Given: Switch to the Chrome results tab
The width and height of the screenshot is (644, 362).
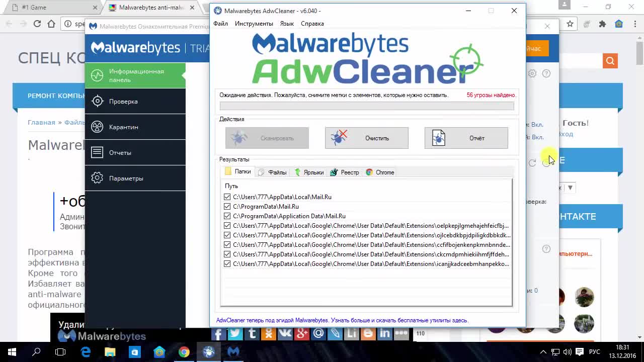Looking at the screenshot, I should pyautogui.click(x=380, y=172).
